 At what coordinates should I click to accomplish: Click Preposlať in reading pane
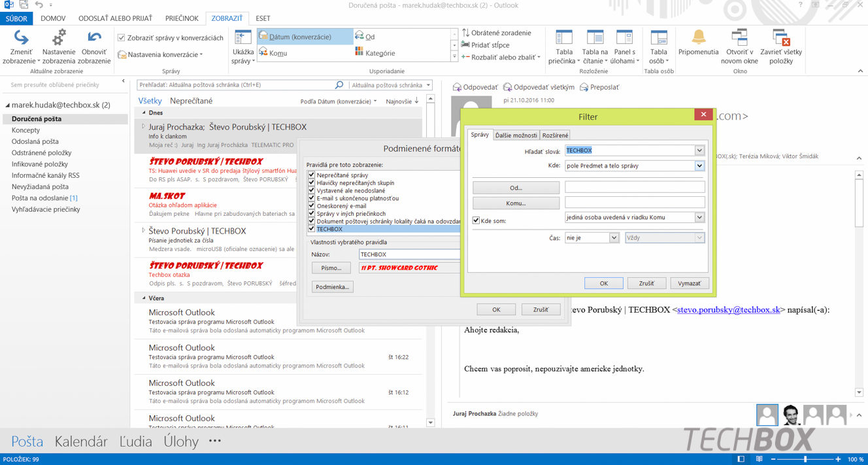point(599,87)
